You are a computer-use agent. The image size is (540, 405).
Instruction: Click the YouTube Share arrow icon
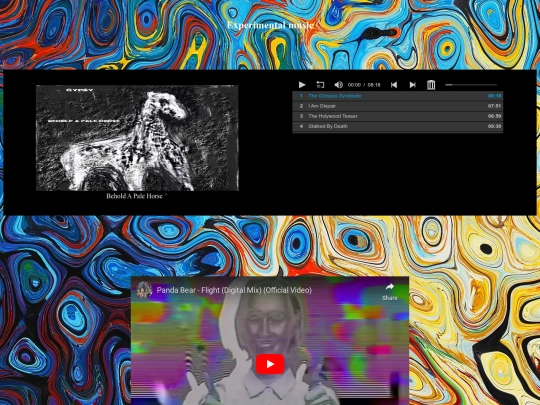(390, 287)
